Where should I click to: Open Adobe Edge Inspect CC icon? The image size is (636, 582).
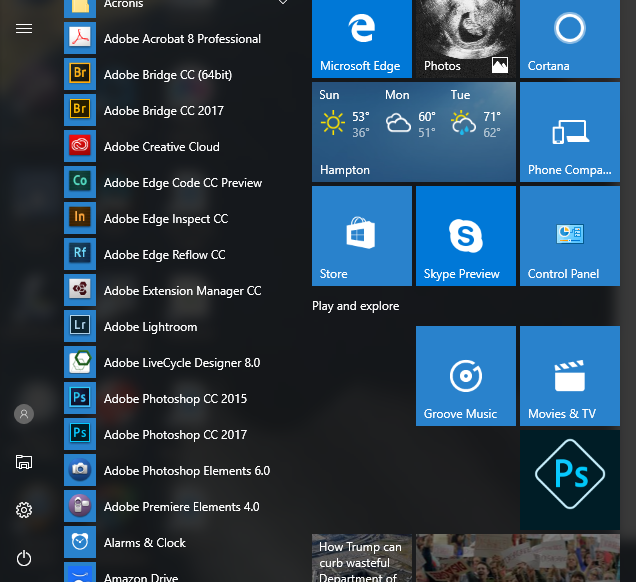(x=80, y=218)
